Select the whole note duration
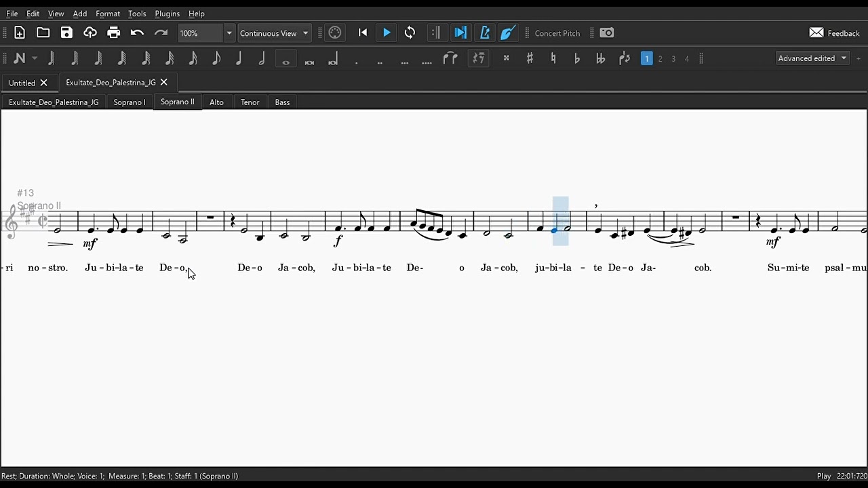 (285, 59)
